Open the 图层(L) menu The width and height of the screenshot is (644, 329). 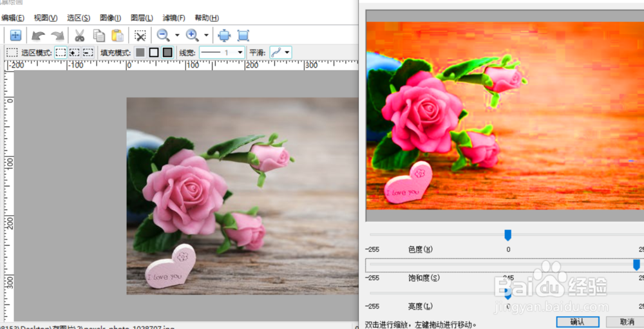point(142,18)
